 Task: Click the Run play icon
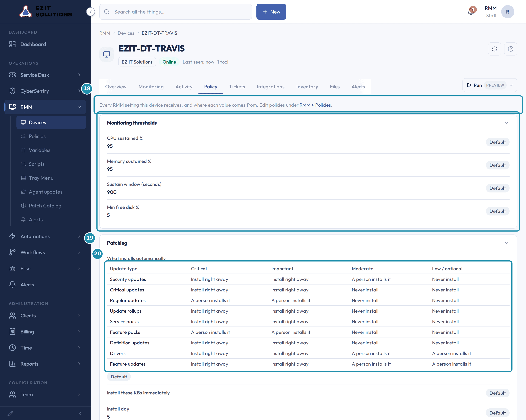tap(469, 85)
